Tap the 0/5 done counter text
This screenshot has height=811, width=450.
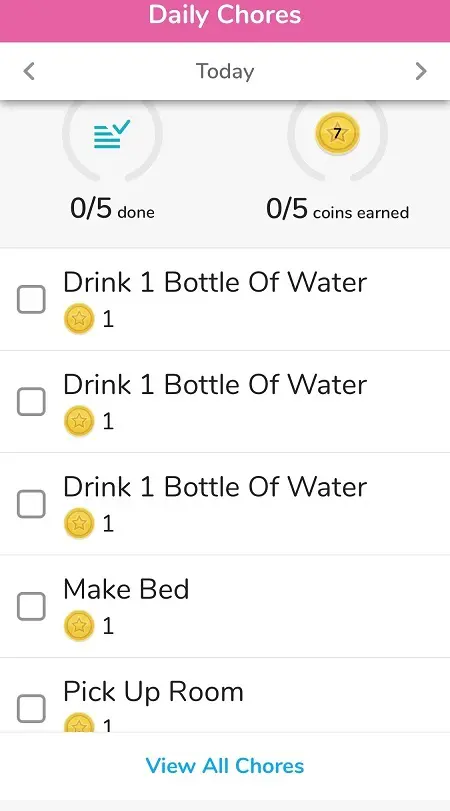click(112, 209)
